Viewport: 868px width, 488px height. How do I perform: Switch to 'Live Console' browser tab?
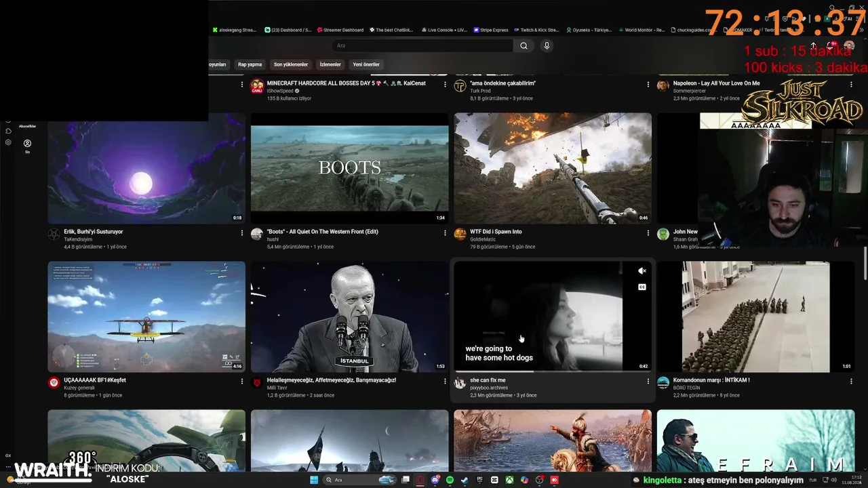pyautogui.click(x=444, y=30)
